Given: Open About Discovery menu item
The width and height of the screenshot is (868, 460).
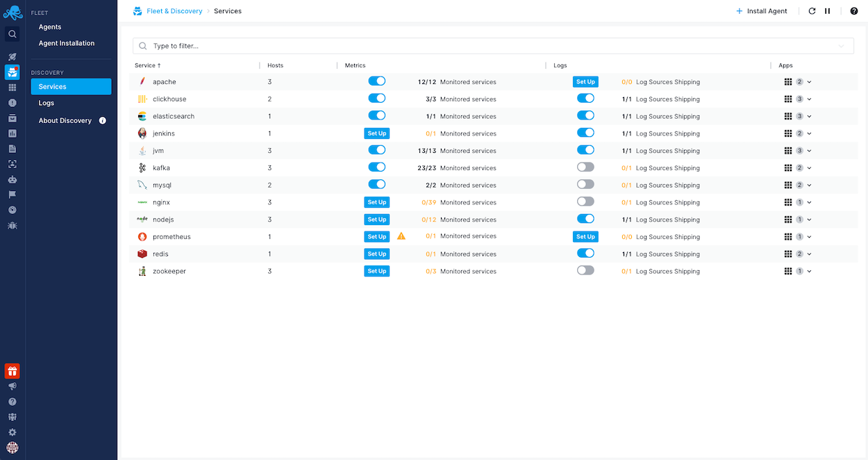Looking at the screenshot, I should (x=65, y=121).
